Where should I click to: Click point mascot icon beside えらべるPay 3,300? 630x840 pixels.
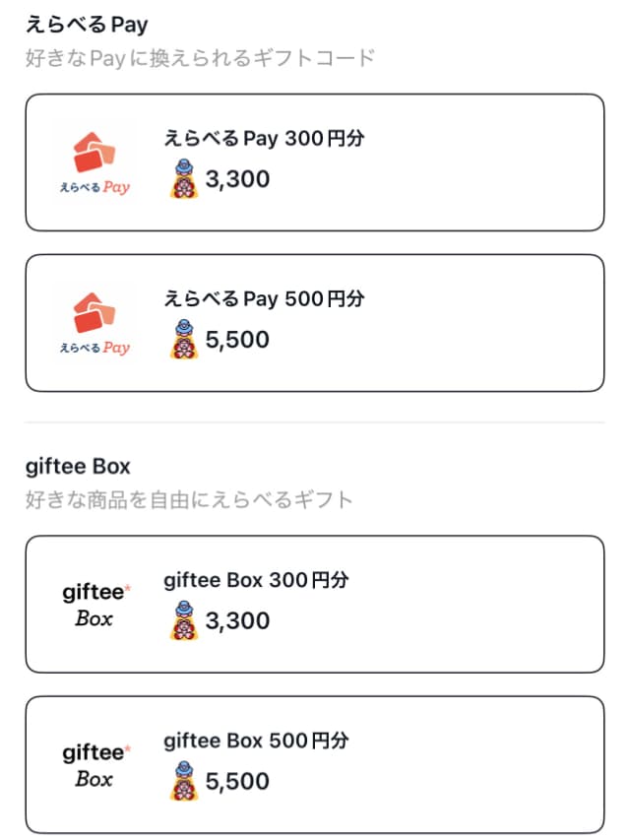pos(184,178)
